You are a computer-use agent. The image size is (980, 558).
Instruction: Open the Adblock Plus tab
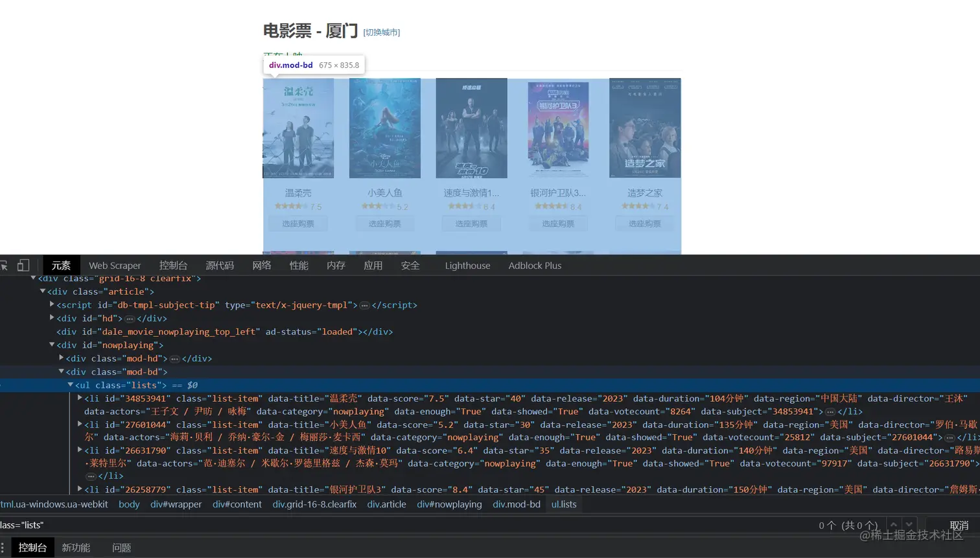pos(535,266)
